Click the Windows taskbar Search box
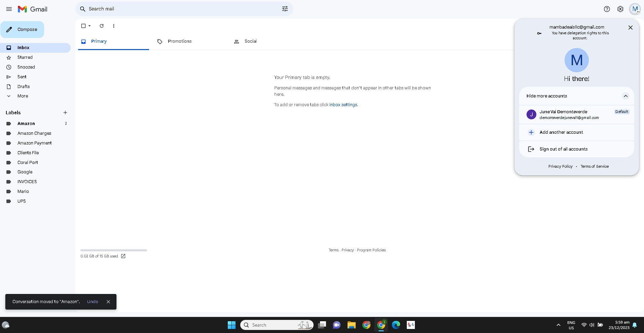The width and height of the screenshot is (644, 333). click(277, 325)
